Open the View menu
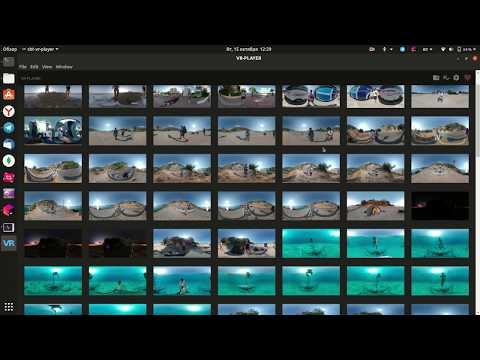Viewport: 480px width, 360px height. pyautogui.click(x=47, y=67)
